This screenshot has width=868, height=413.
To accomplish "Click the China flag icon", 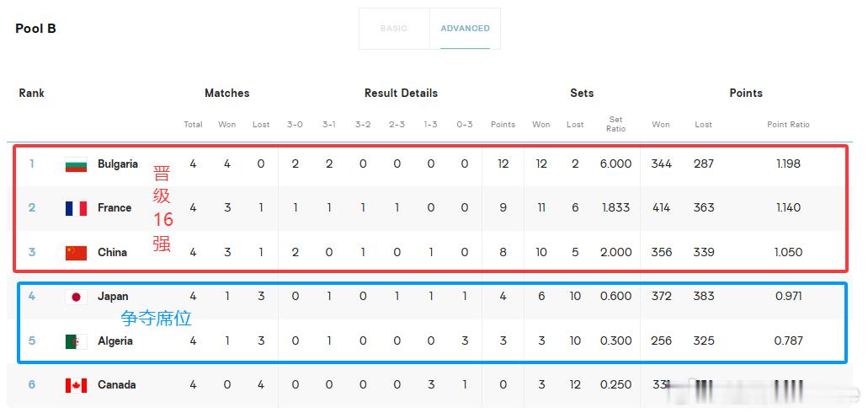I will point(76,253).
